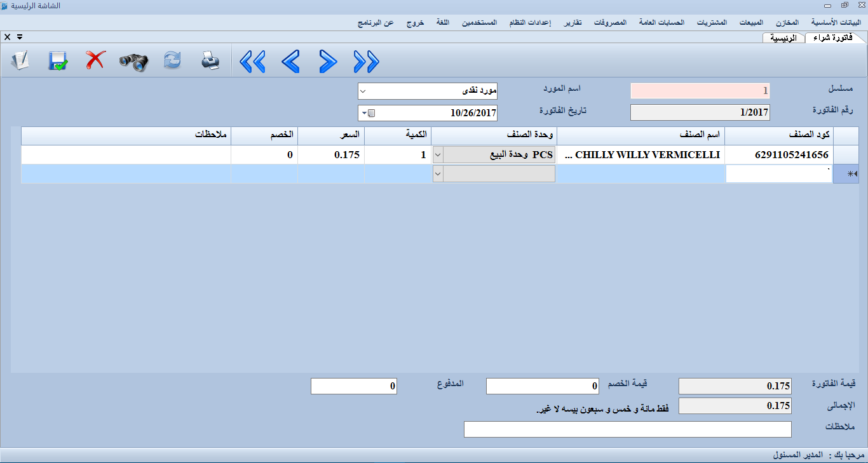Save the invoice with the floppy disk icon
The height and width of the screenshot is (463, 868).
click(58, 62)
